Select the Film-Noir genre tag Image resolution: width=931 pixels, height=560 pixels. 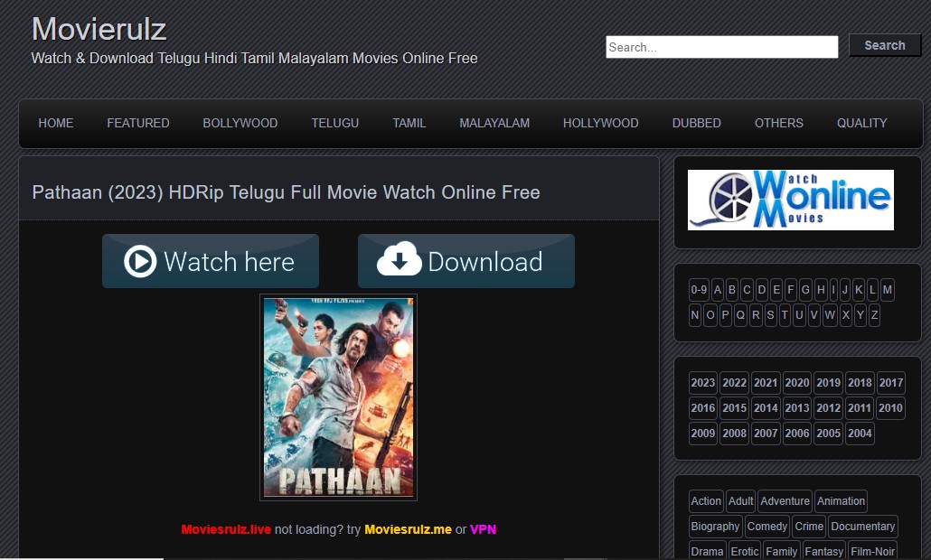(873, 551)
